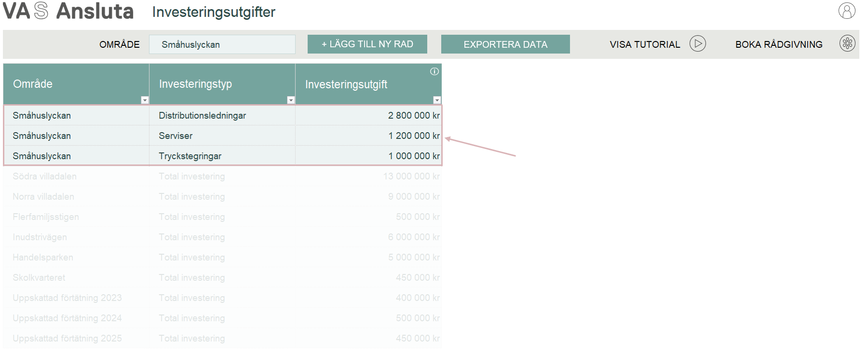Screen dimensions: 868x355
Task: Click the BOKA RÅDGIVNING label
Action: click(x=779, y=44)
